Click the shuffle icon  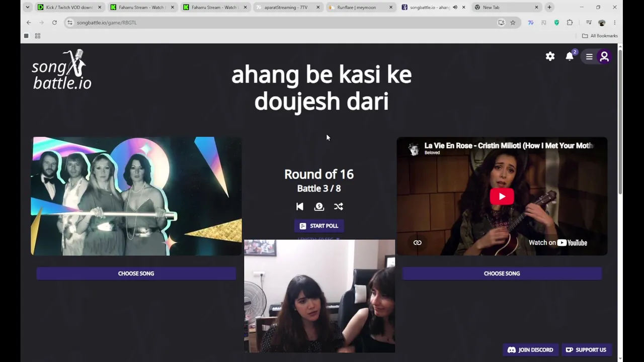[x=339, y=207]
